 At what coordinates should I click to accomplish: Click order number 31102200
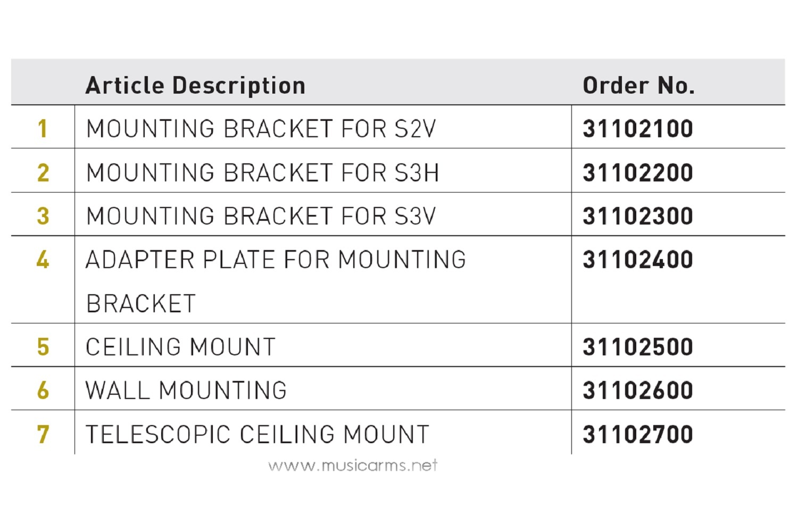pos(638,173)
